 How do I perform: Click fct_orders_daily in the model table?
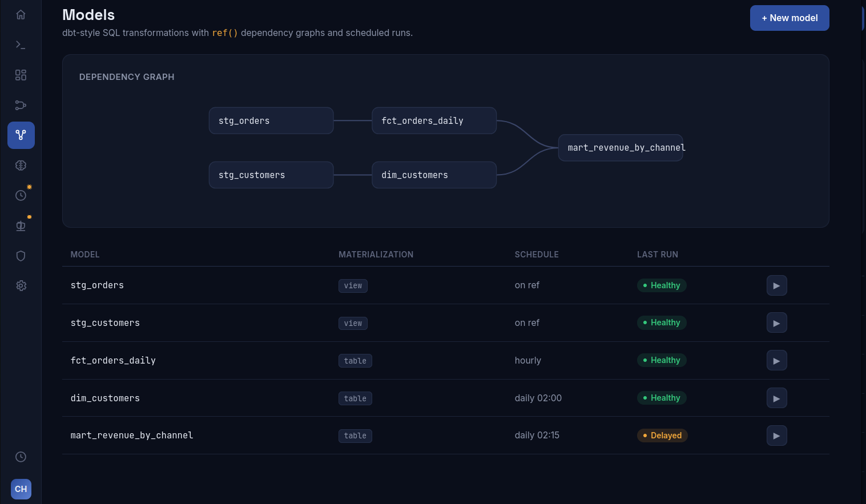[x=113, y=361]
